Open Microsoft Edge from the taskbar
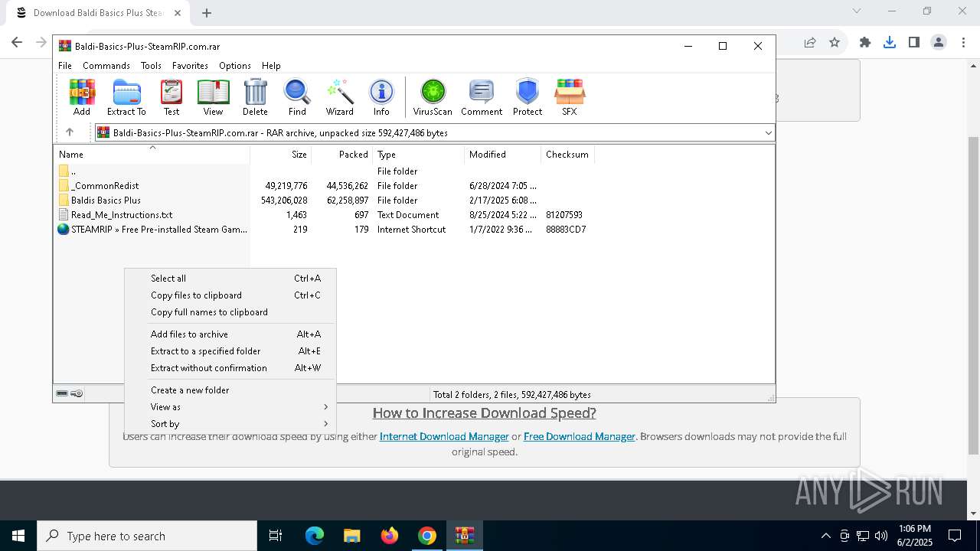This screenshot has width=980, height=551. point(315,536)
